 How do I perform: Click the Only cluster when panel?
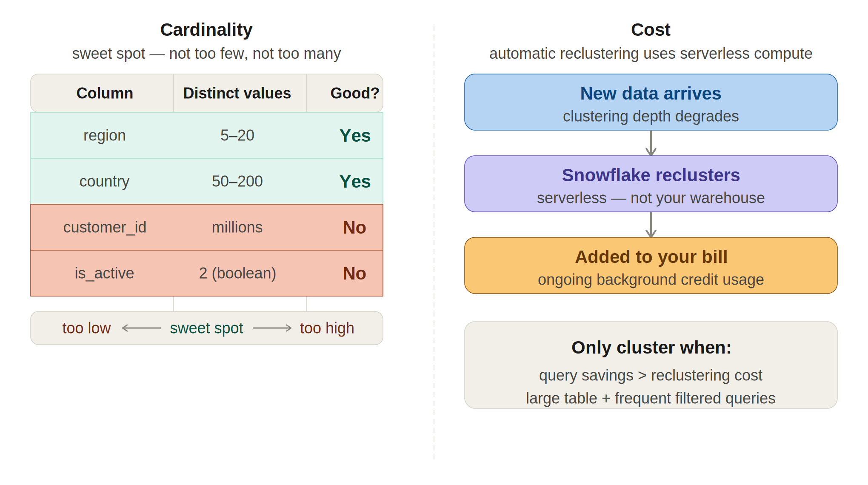(651, 365)
